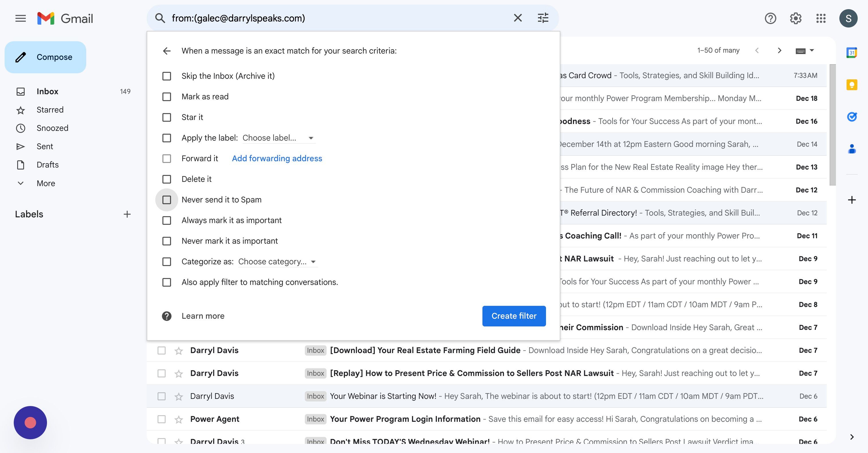868x453 pixels.
Task: Click the email list vertical scrollbar
Action: coord(832,125)
